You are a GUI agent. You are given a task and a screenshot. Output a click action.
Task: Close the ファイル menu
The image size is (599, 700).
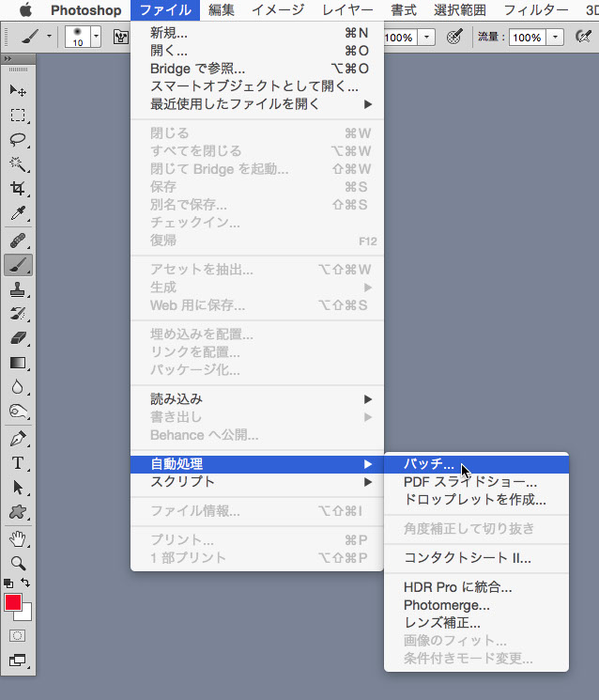click(x=165, y=9)
